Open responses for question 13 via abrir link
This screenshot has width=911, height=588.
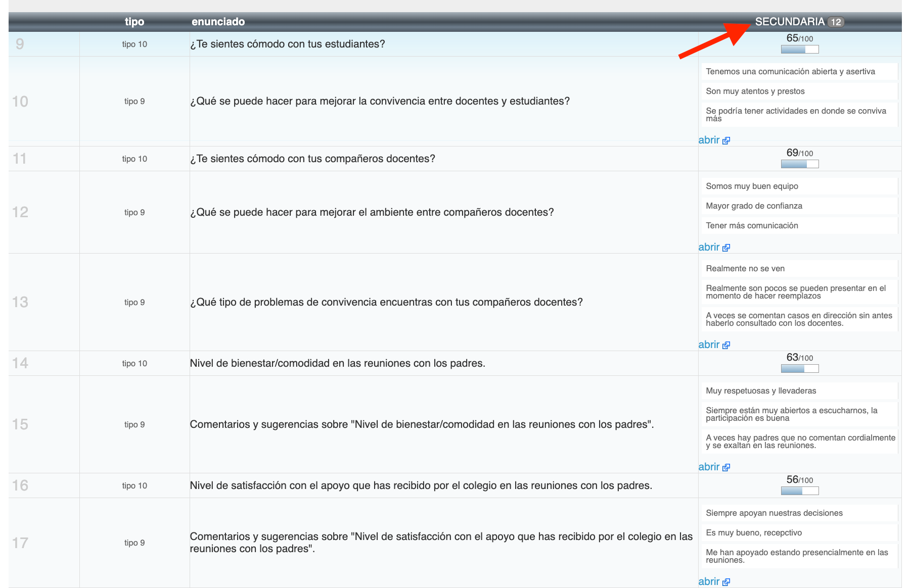(709, 345)
